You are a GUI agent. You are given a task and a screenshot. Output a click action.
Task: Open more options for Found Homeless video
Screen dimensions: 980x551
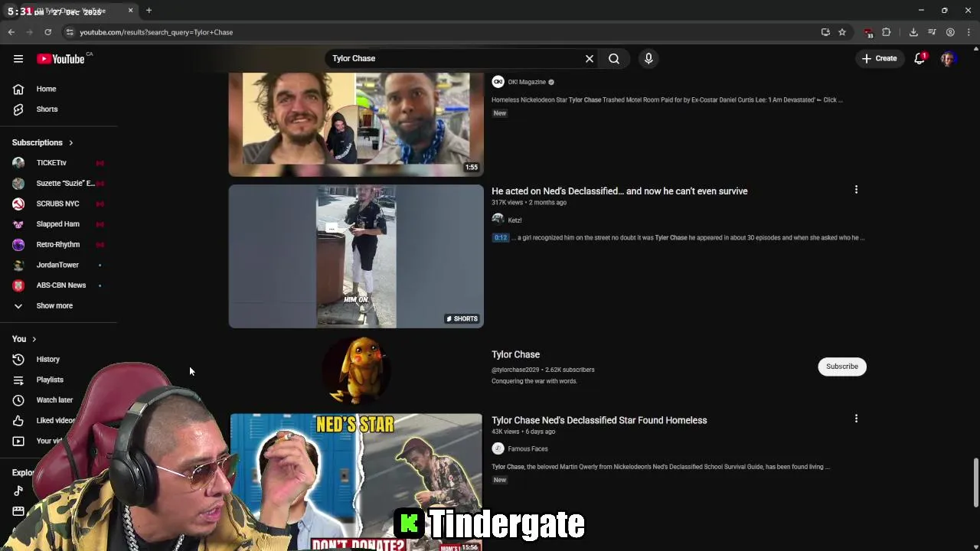pyautogui.click(x=856, y=419)
